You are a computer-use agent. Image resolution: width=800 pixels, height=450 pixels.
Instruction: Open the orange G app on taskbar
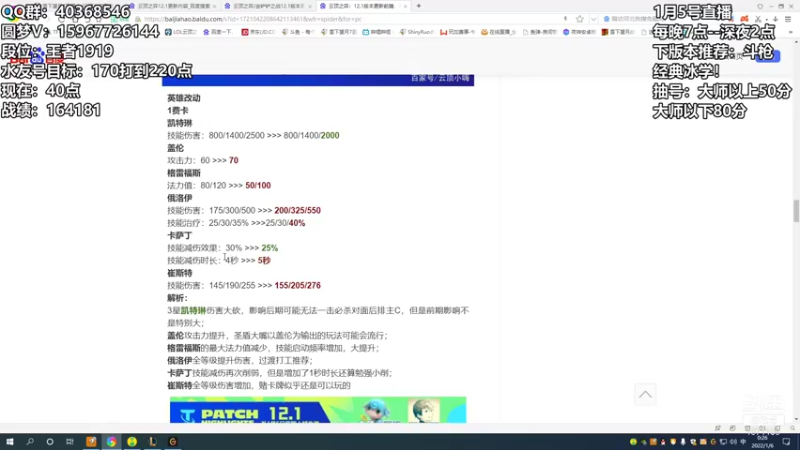pyautogui.click(x=173, y=442)
